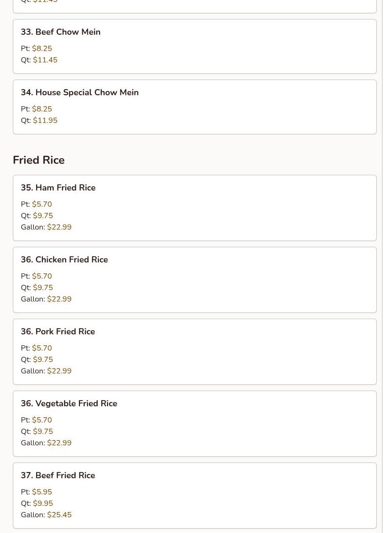
Task: Select Vegetable Fried Rice pint price
Action: 42,420
